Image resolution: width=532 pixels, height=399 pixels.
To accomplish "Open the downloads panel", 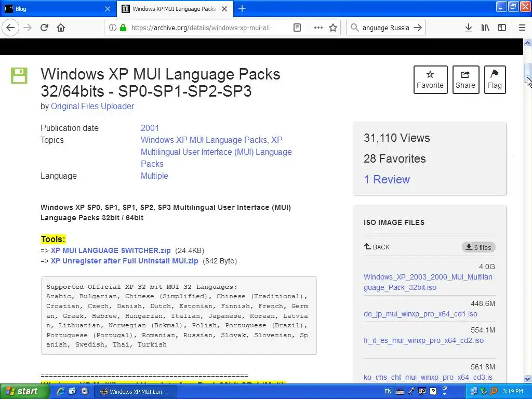I will (x=469, y=28).
